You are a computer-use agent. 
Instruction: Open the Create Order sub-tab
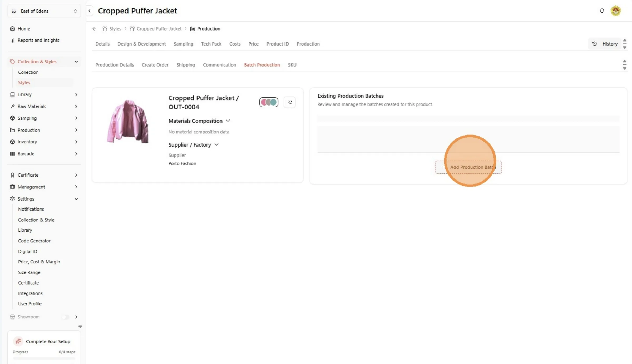tap(155, 65)
